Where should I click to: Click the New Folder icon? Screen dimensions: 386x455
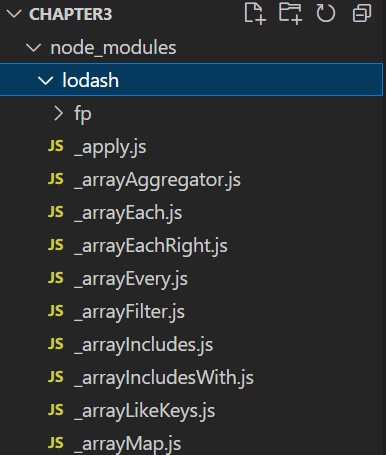(290, 14)
